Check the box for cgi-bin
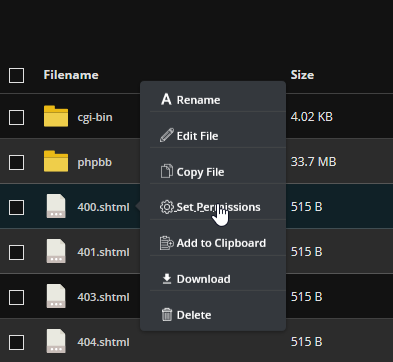This screenshot has width=393, height=362. click(17, 118)
